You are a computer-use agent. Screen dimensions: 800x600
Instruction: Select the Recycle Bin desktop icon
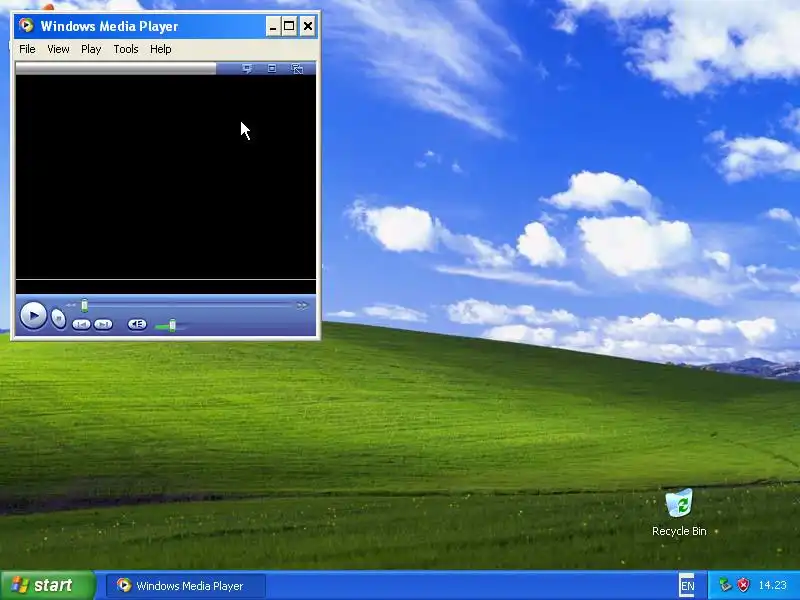pyautogui.click(x=679, y=512)
